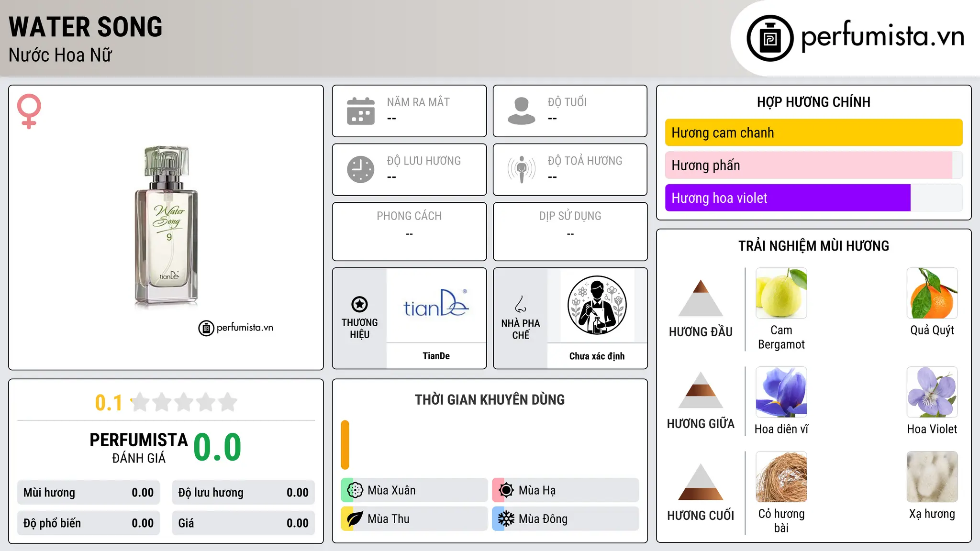
Task: Click the WATER SONG title
Action: pyautogui.click(x=86, y=27)
